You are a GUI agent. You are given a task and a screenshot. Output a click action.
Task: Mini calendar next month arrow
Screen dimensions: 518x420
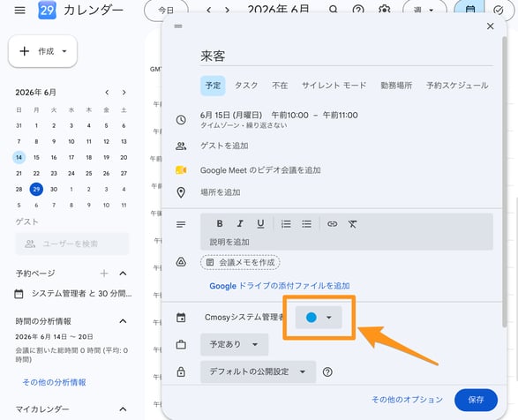point(124,92)
